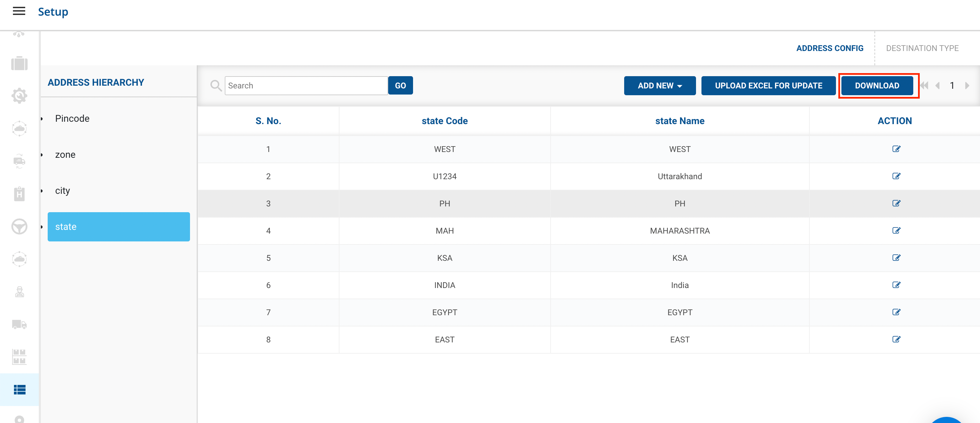
Task: Switch to the ADDRESS CONFIG tab
Action: point(829,48)
